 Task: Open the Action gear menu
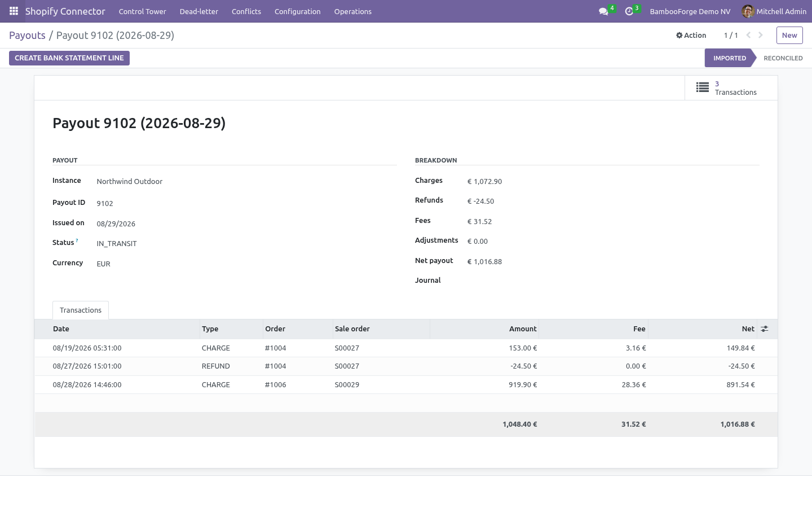pos(691,35)
